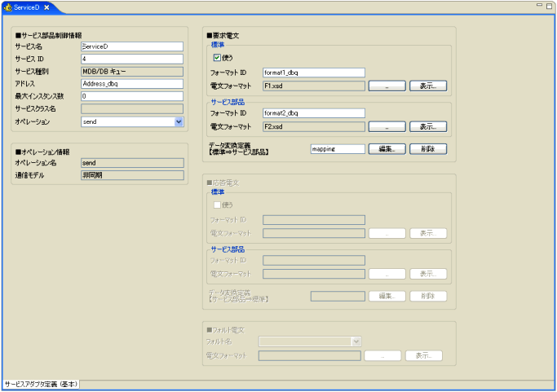
Task: Open the オペレーション dropdown showing send
Action: 179,121
